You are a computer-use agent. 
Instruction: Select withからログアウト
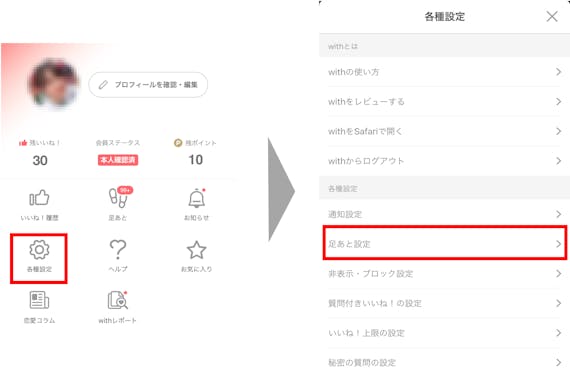coord(445,161)
